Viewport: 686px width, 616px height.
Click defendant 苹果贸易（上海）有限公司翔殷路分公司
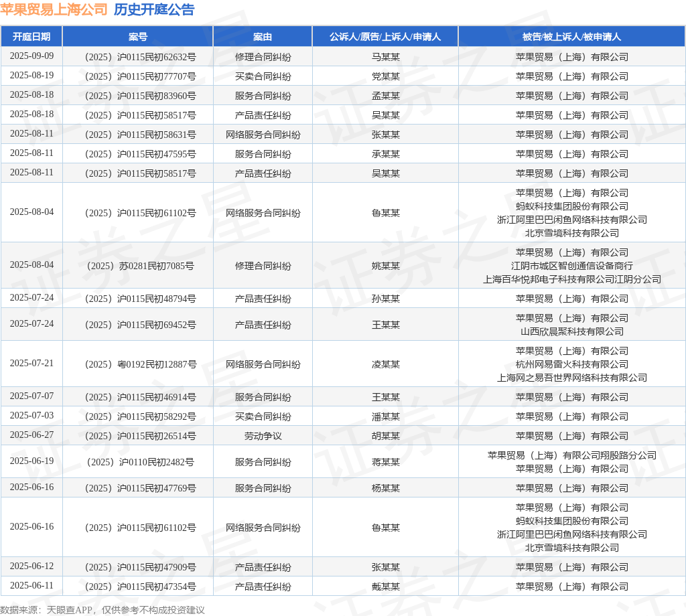coord(572,455)
